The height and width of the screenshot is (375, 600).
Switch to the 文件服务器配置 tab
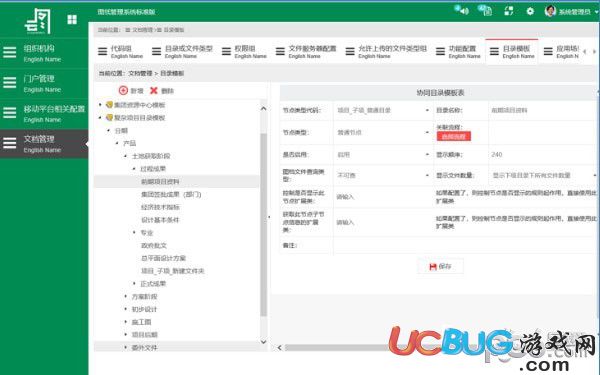pyautogui.click(x=307, y=52)
